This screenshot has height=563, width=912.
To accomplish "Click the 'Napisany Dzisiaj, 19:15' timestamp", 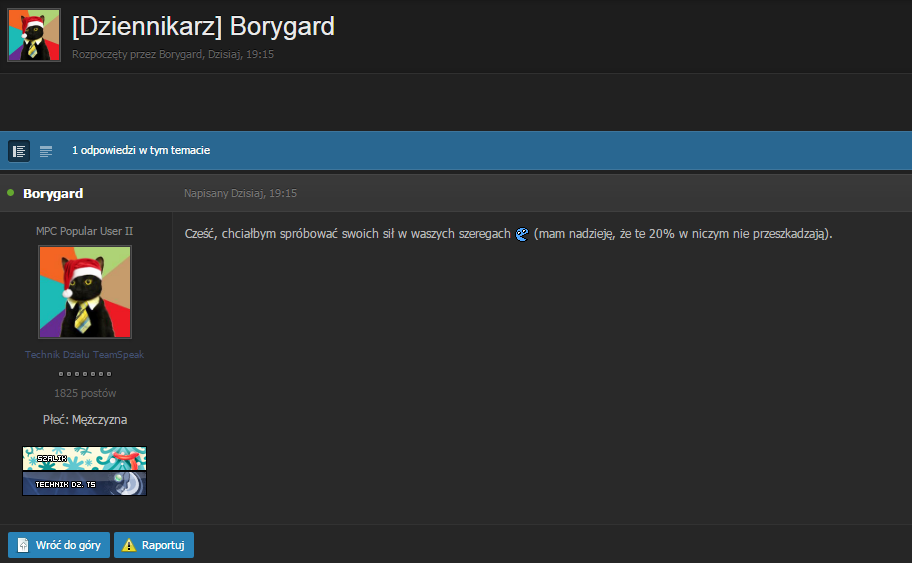I will point(240,193).
